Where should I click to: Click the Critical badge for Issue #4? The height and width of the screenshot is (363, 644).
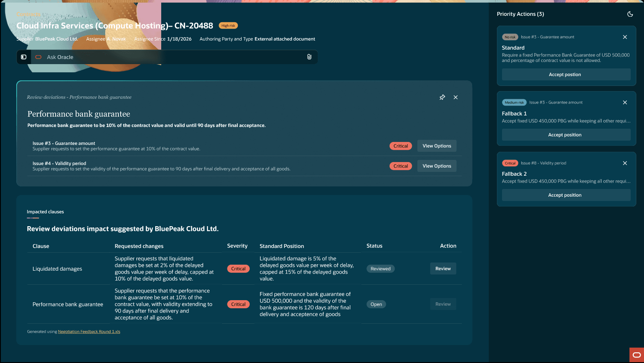click(401, 166)
